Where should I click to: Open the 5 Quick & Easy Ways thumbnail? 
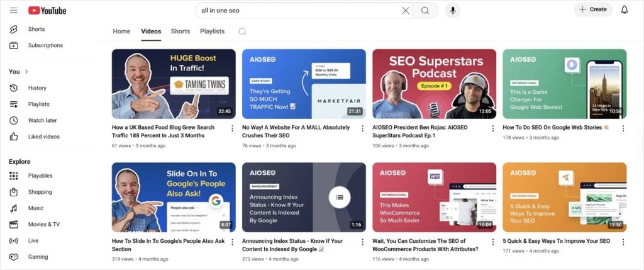[565, 197]
